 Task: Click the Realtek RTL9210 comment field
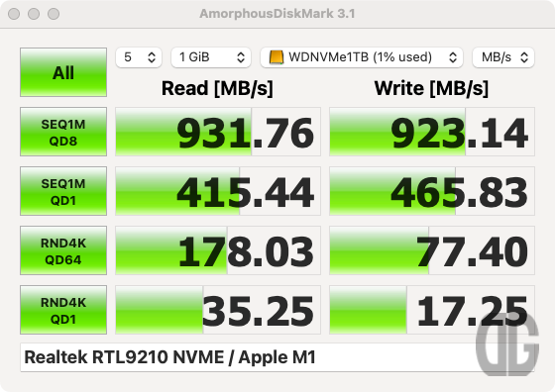pos(277,357)
